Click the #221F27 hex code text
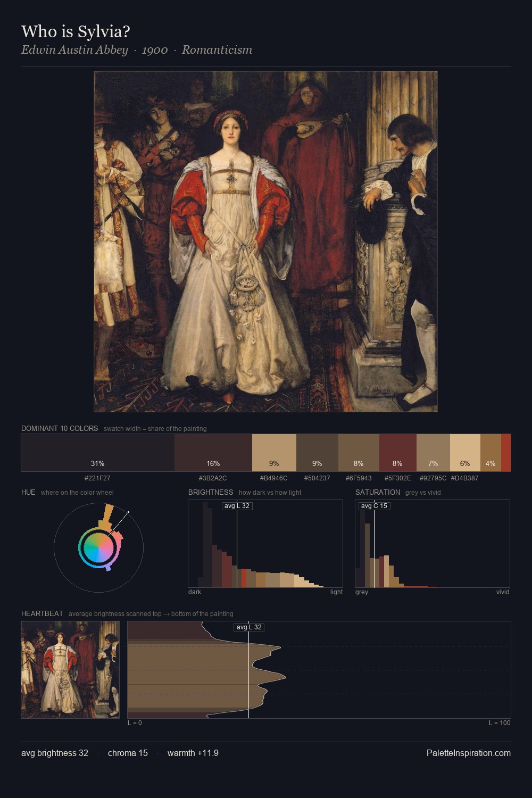The image size is (532, 798). 97,478
